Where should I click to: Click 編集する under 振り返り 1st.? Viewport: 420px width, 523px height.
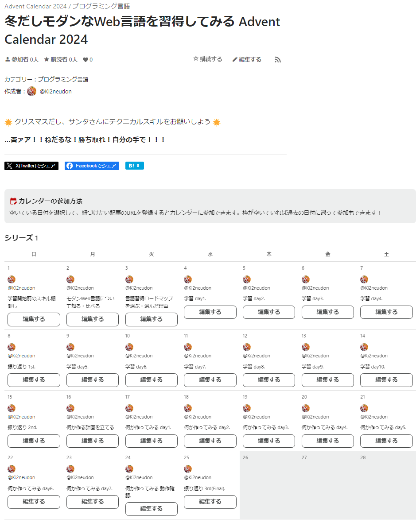pos(34,380)
